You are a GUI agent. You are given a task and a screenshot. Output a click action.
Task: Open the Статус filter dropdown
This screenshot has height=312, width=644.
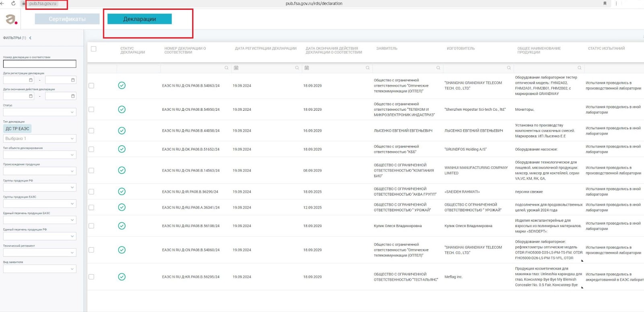39,112
